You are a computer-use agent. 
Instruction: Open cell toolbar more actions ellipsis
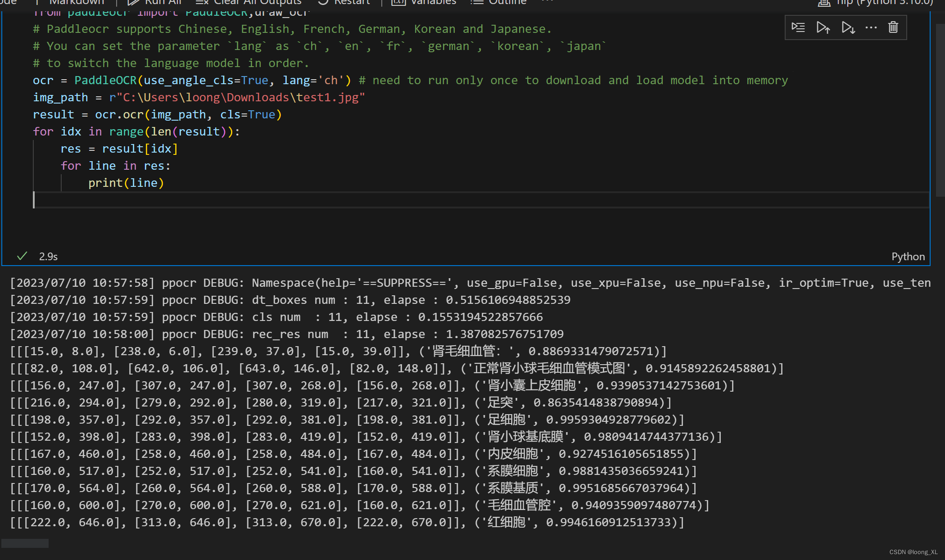point(871,27)
